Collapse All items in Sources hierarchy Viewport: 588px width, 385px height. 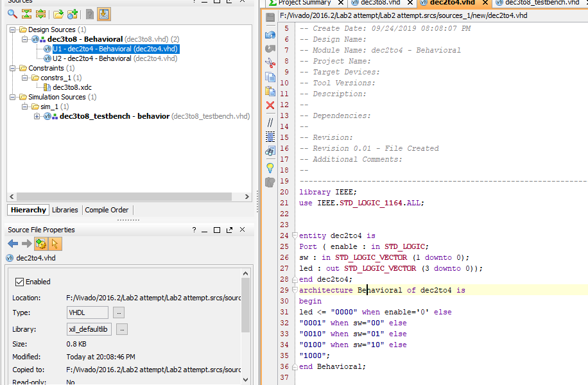click(x=26, y=13)
